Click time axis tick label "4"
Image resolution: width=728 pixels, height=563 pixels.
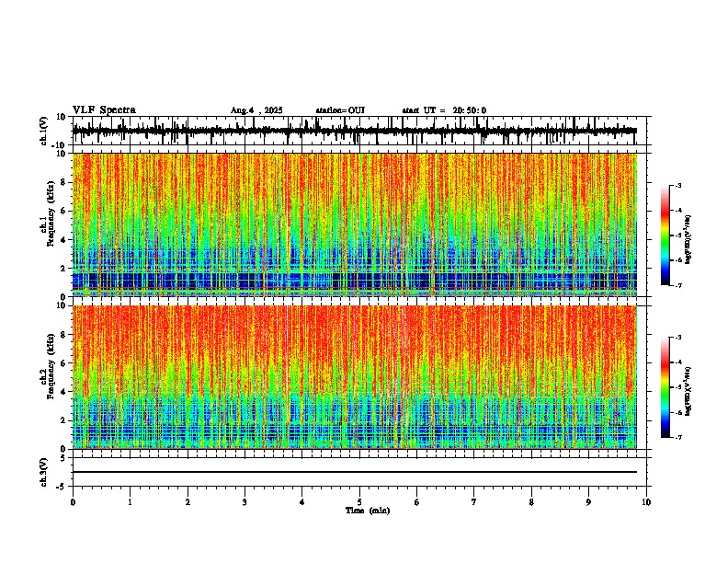302,502
